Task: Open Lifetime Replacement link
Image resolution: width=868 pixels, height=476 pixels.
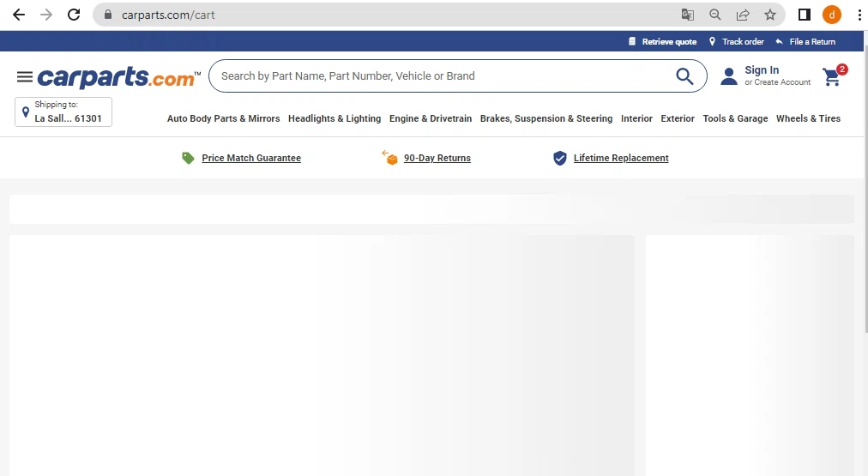Action: (621, 159)
